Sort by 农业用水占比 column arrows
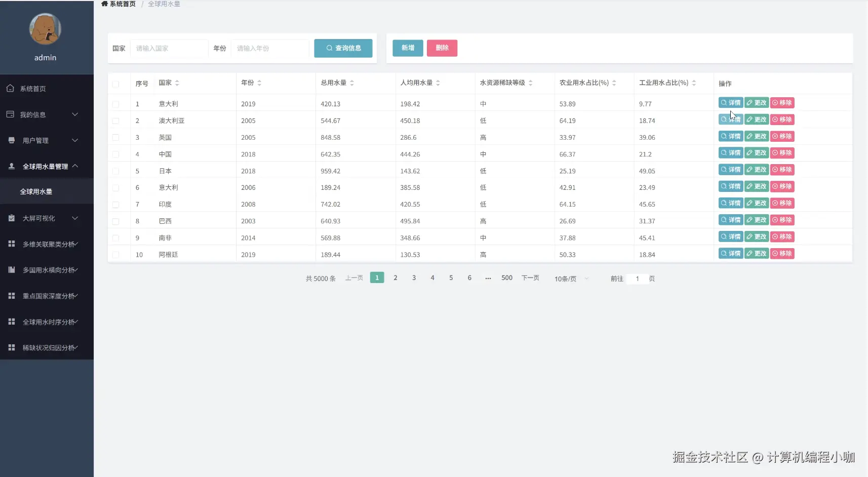Viewport: 868px width, 477px height. (614, 83)
